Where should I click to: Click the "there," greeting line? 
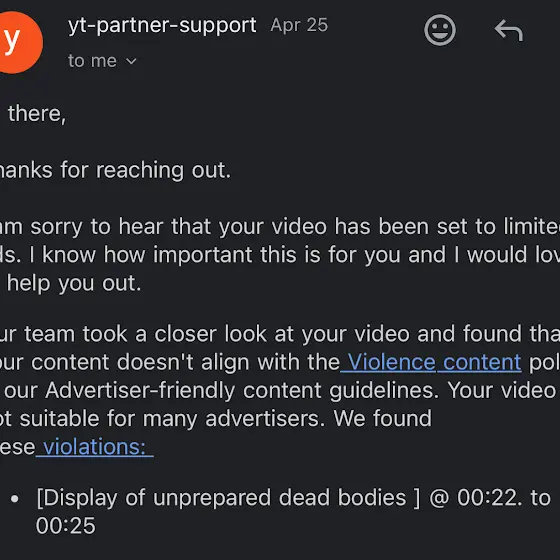point(37,114)
